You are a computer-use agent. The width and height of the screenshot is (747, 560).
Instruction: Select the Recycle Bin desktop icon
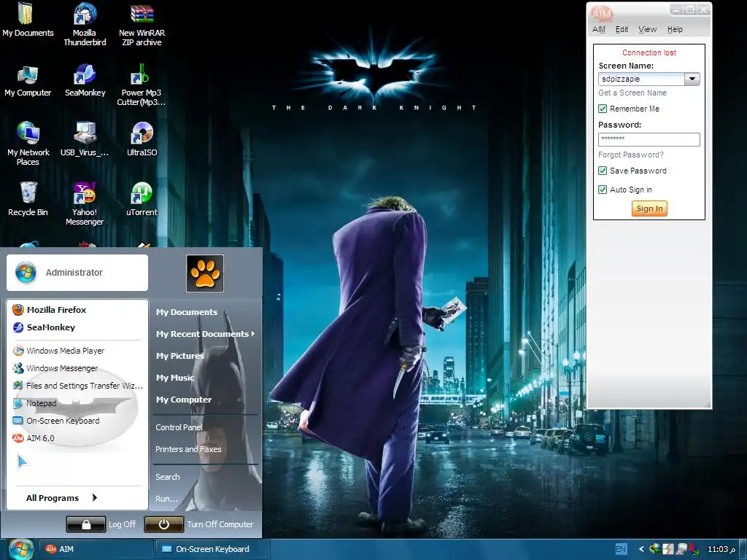28,199
